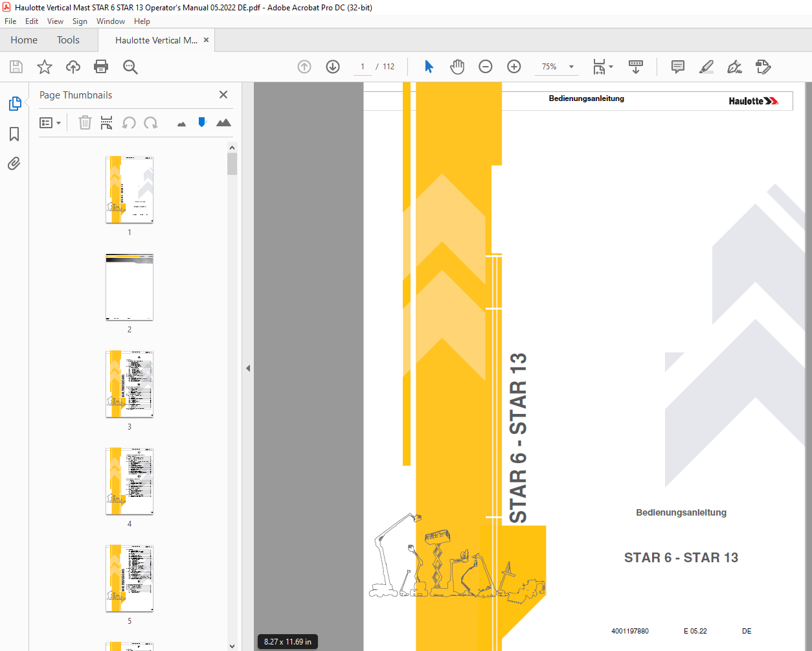Switch to the Home tab
Screen dimensions: 812x651
pos(24,40)
